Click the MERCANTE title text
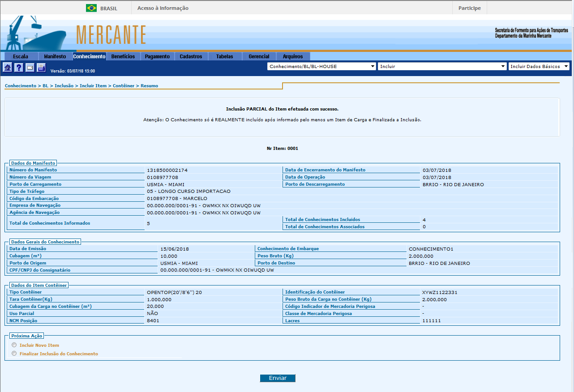 (111, 34)
